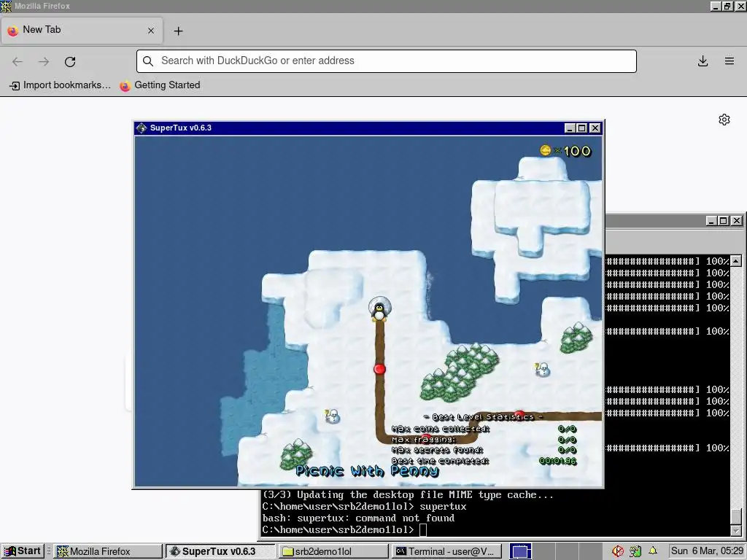This screenshot has height=560, width=747.
Task: Open the Start menu
Action: (23, 551)
